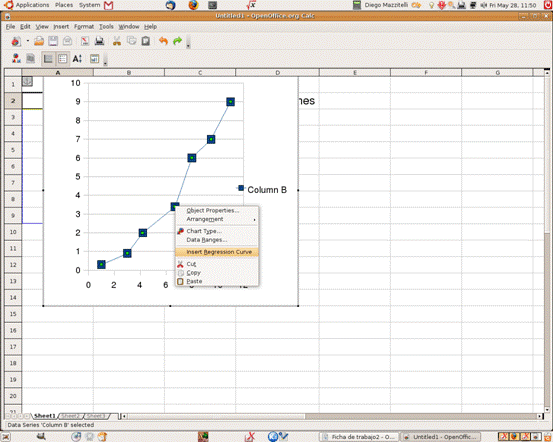Select Paste in context menu
The width and height of the screenshot is (553, 442).
coord(217,281)
